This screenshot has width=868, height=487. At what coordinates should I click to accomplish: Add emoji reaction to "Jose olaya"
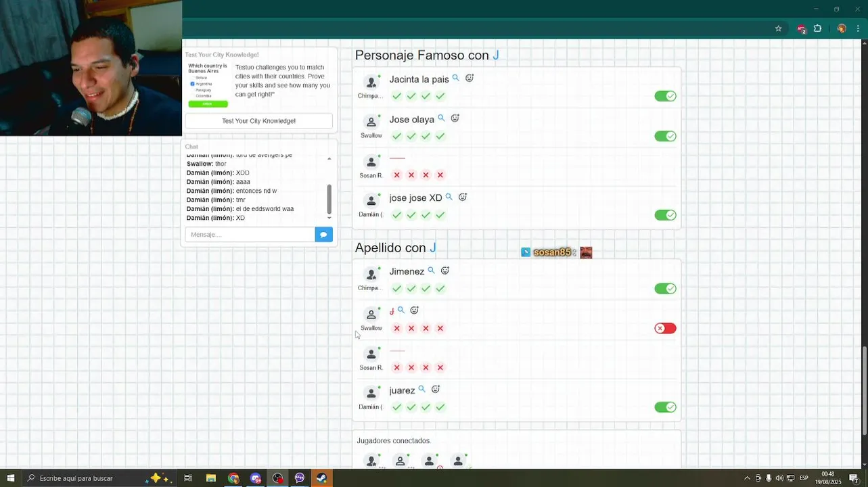[455, 118]
